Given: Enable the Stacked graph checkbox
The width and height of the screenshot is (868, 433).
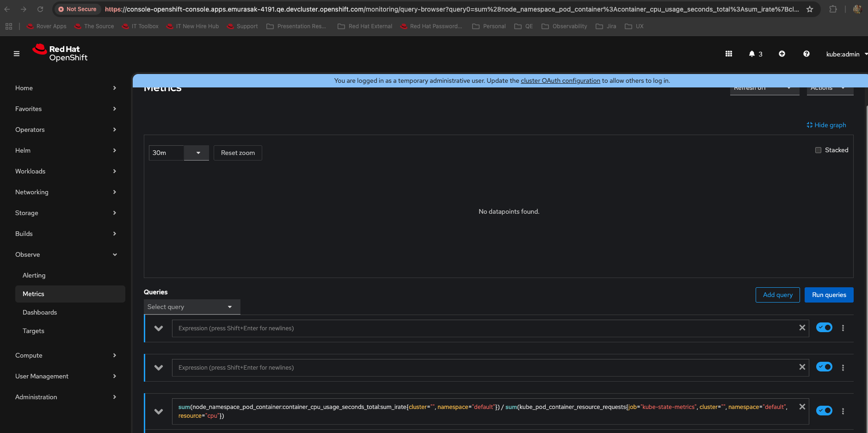Looking at the screenshot, I should click(818, 150).
